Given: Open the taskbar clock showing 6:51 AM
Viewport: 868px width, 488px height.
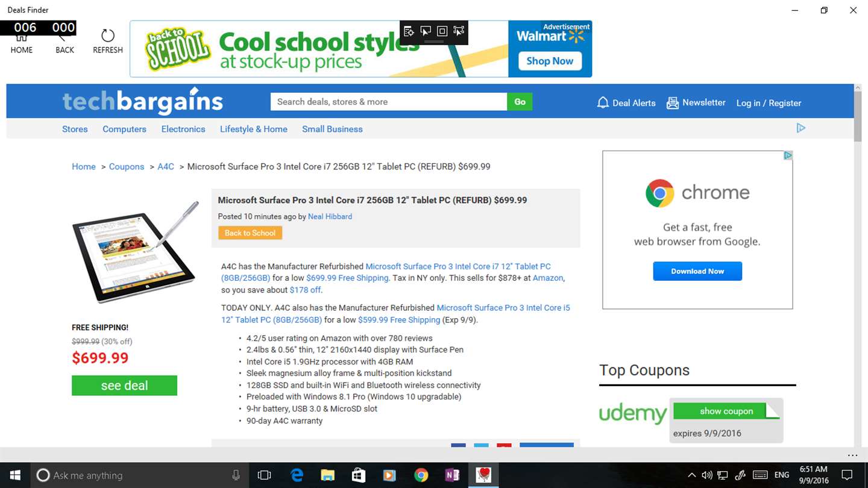Looking at the screenshot, I should point(813,475).
